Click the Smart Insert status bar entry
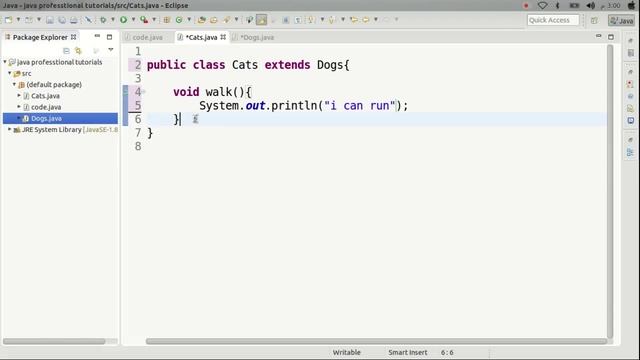The width and height of the screenshot is (640, 360). [x=407, y=352]
